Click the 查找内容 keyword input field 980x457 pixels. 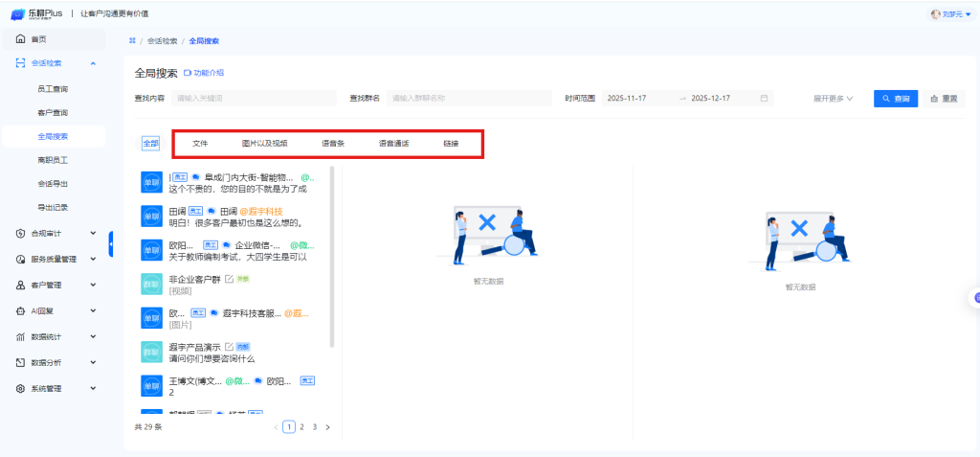pyautogui.click(x=254, y=98)
